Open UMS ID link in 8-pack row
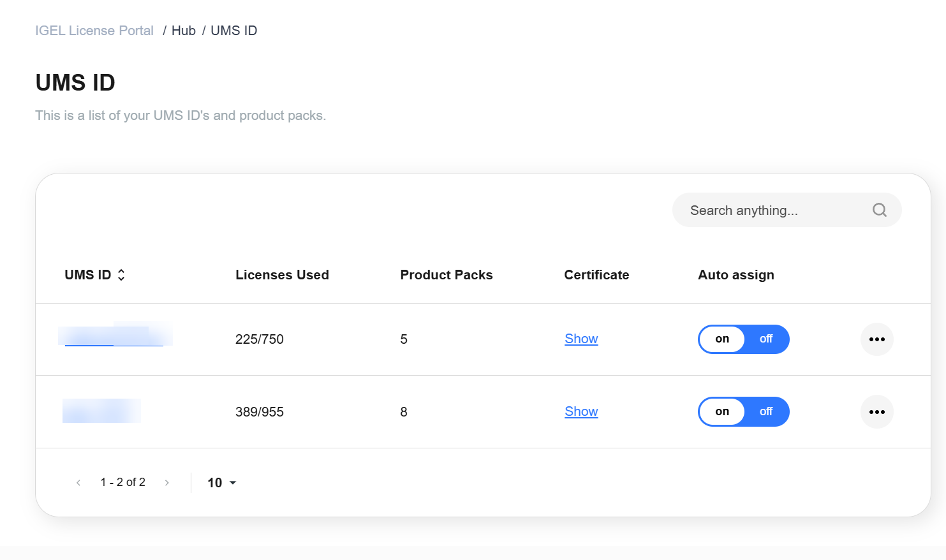 (x=101, y=411)
